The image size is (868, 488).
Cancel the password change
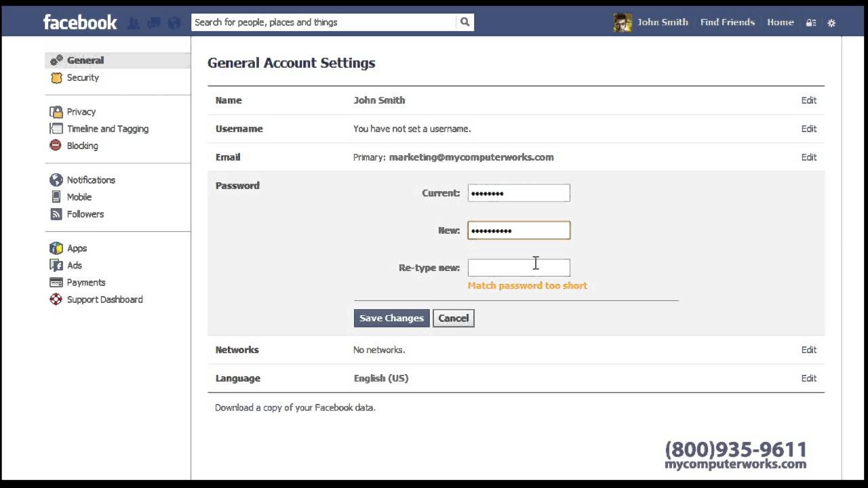[x=453, y=318]
